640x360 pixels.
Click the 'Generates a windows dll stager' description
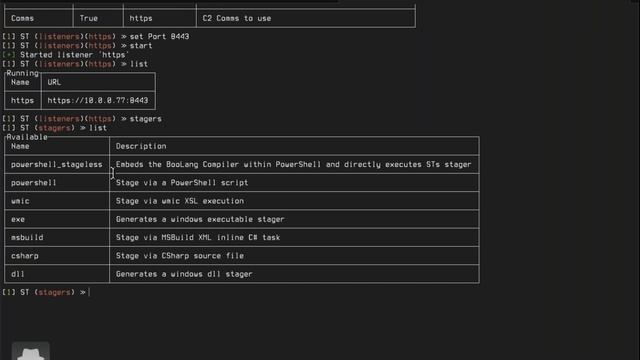(184, 274)
